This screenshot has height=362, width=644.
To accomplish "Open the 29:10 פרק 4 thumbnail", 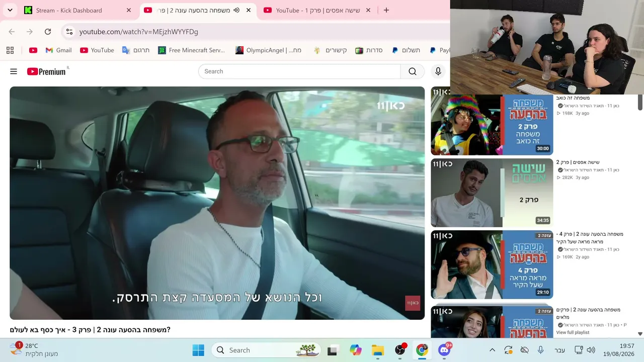I will (x=492, y=265).
